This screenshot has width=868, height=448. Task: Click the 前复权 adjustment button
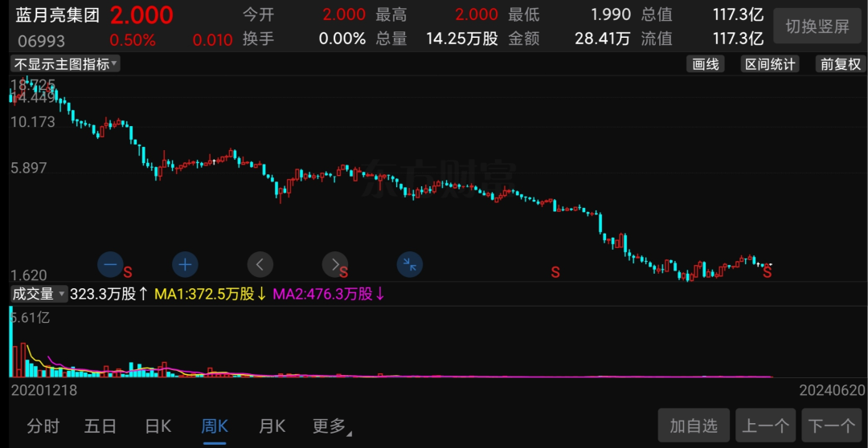coord(841,64)
